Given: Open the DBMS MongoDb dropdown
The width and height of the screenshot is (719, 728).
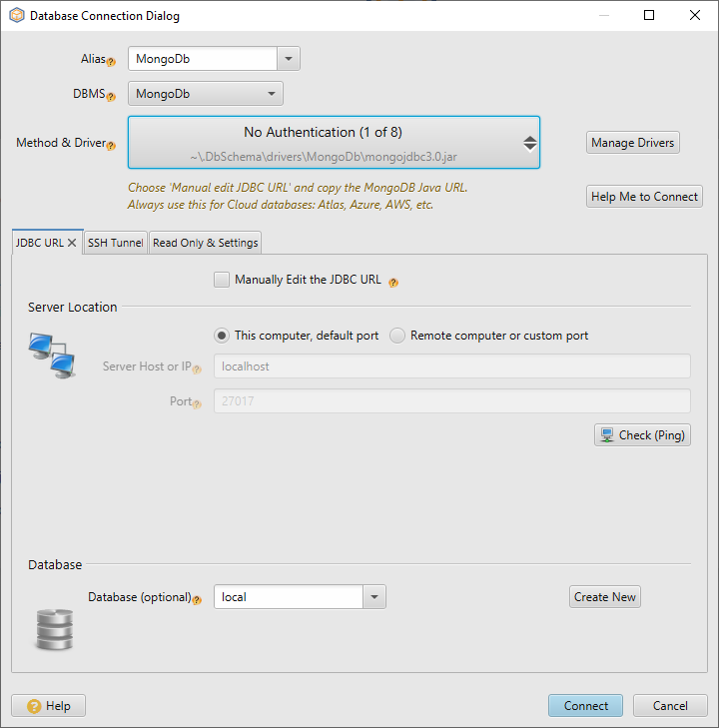Looking at the screenshot, I should tap(205, 94).
